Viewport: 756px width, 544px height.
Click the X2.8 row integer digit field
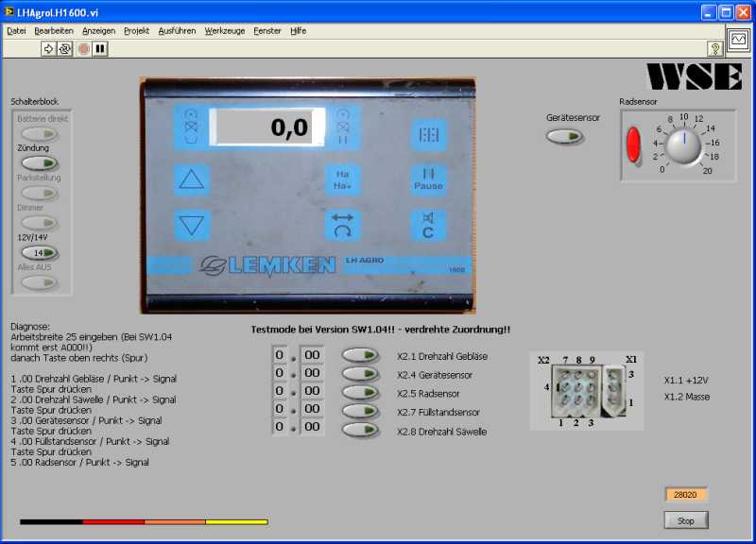click(x=280, y=427)
